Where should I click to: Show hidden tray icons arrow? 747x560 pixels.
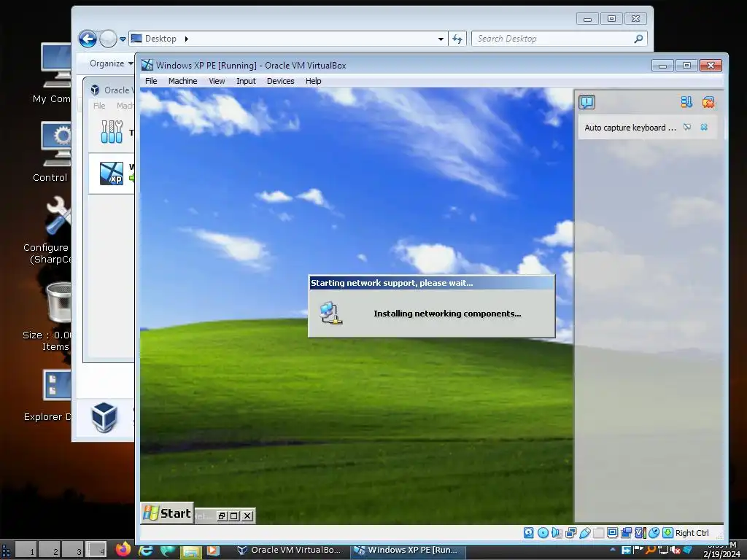(x=613, y=550)
